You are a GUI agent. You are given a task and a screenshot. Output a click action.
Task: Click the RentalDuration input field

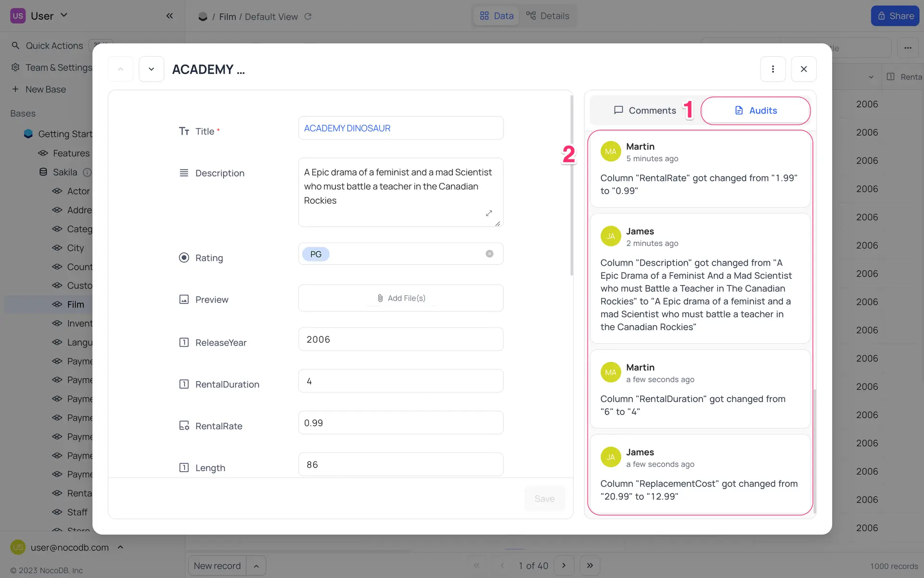(x=400, y=381)
